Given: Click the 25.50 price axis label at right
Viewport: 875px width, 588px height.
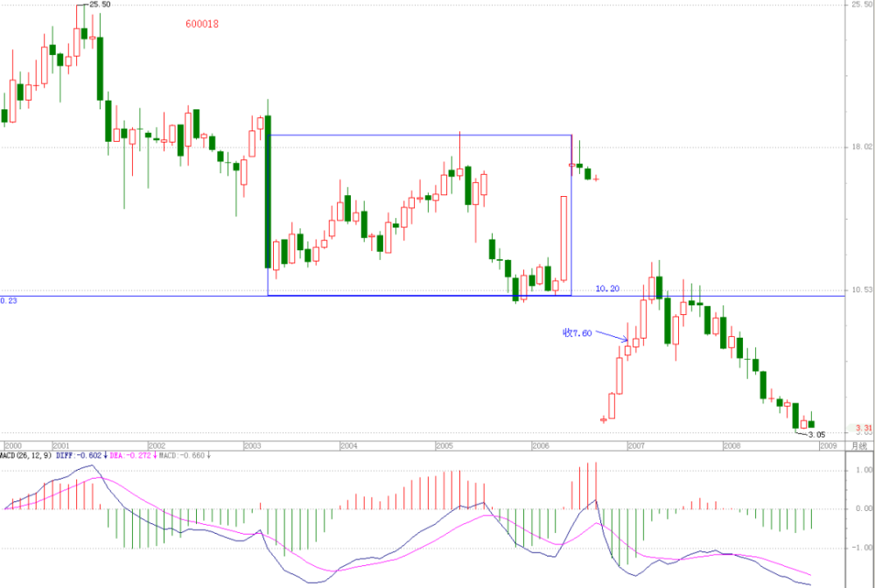Looking at the screenshot, I should [862, 4].
